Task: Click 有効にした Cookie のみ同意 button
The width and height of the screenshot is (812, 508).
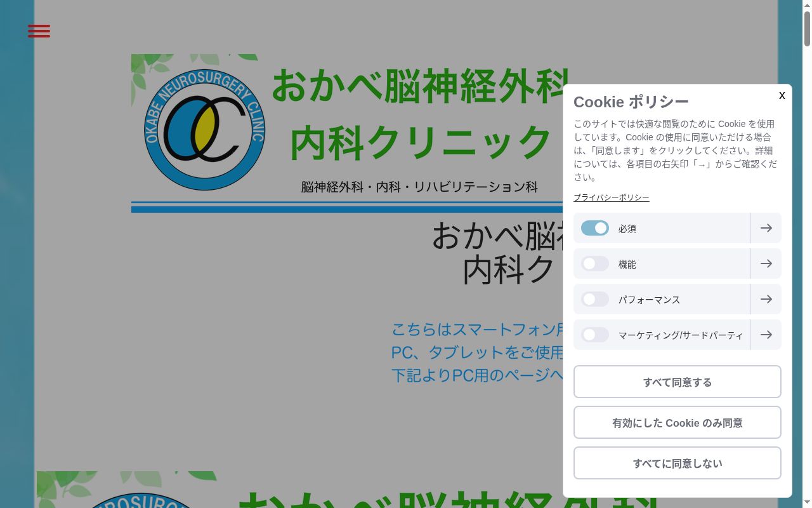Action: (x=678, y=422)
